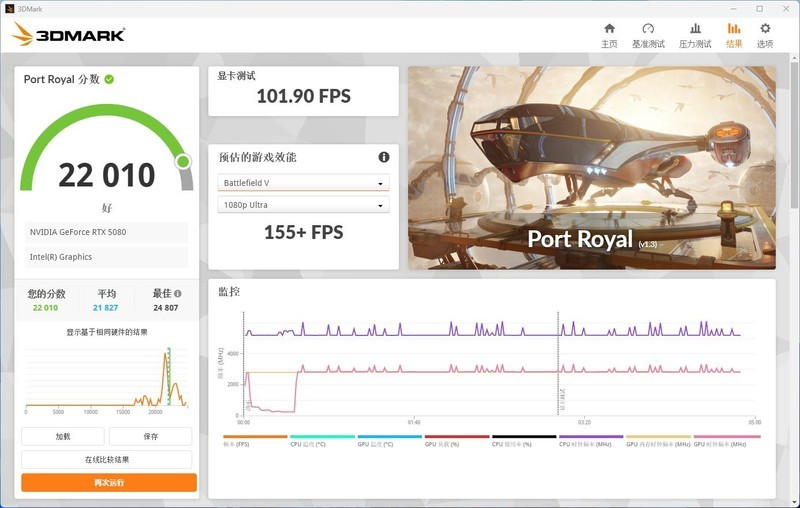Click the 3DMark logo
Screen dimensions: 800x508
(68, 34)
